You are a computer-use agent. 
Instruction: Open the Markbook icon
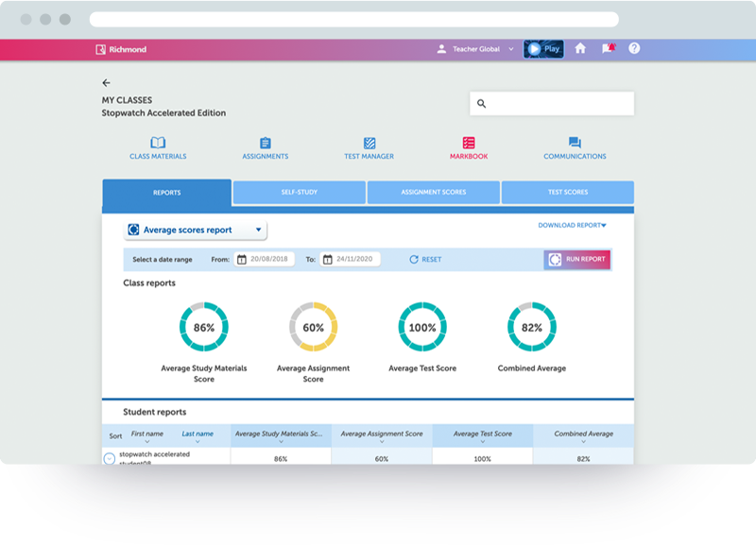pyautogui.click(x=469, y=144)
